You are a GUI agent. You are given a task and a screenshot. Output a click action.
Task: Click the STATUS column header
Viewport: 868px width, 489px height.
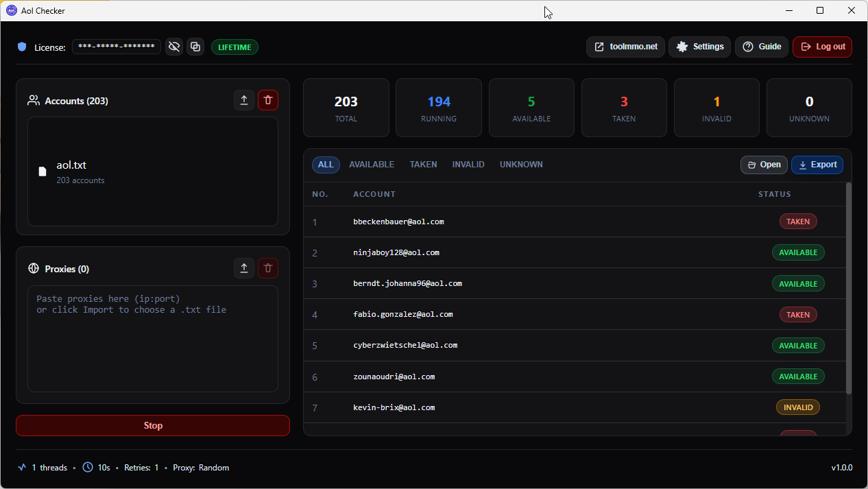coord(775,194)
